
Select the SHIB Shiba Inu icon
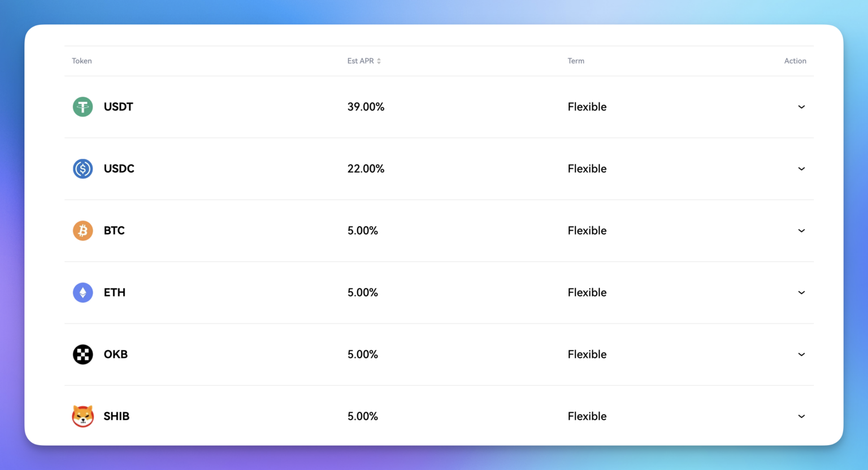pos(83,416)
